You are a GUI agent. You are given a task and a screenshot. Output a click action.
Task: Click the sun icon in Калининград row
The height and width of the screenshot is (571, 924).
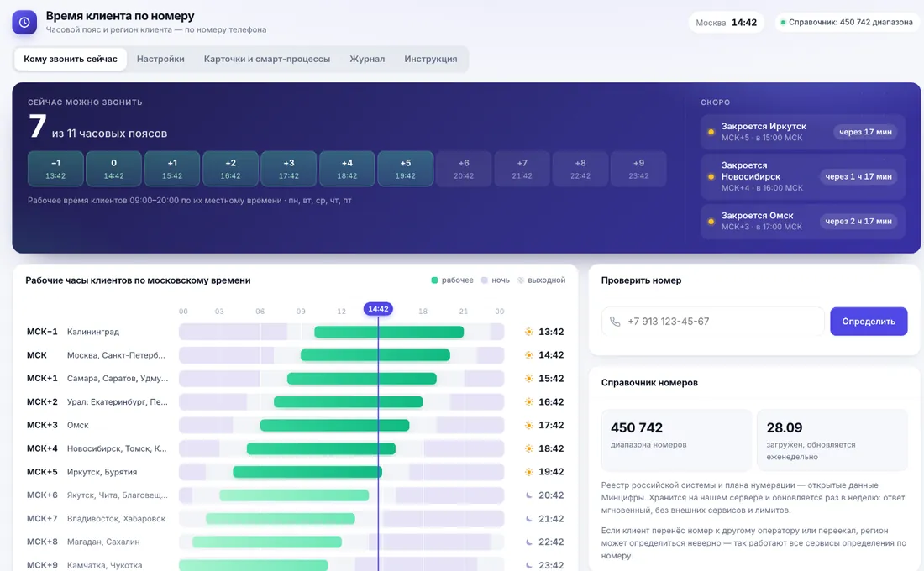[x=529, y=332]
